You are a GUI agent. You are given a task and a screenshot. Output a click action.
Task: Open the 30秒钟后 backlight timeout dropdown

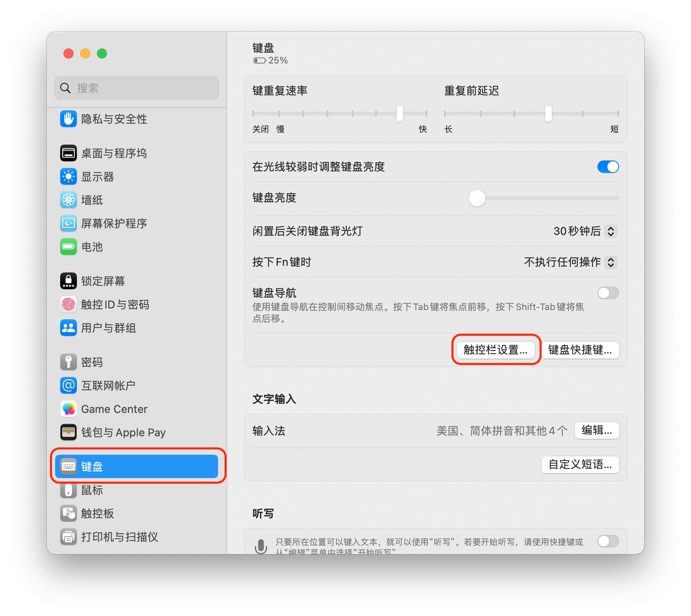coord(585,231)
